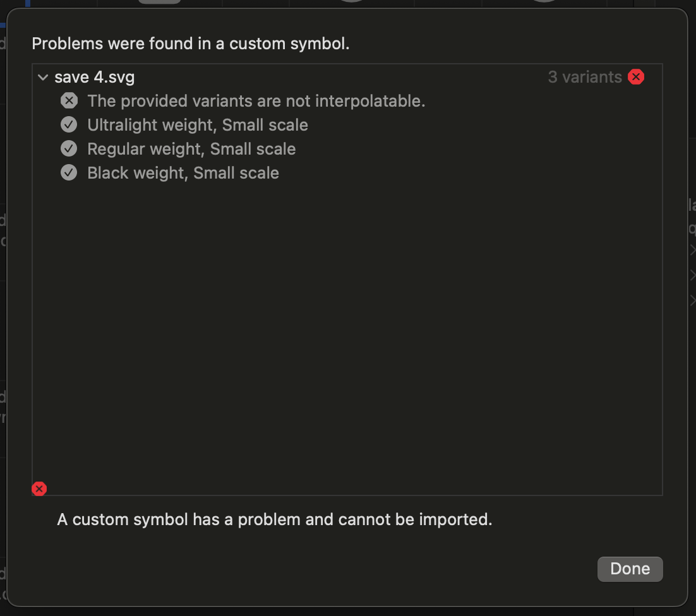Image resolution: width=696 pixels, height=616 pixels.
Task: Click the red error badge beside 3 variants
Action: (x=635, y=77)
